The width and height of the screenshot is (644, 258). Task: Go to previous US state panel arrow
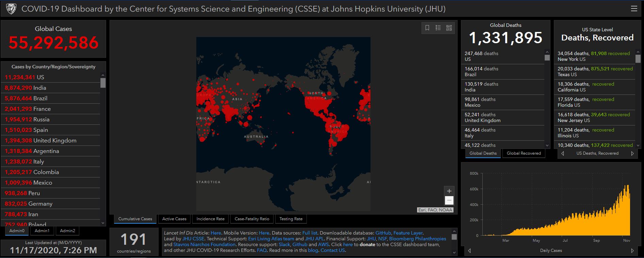coord(563,153)
